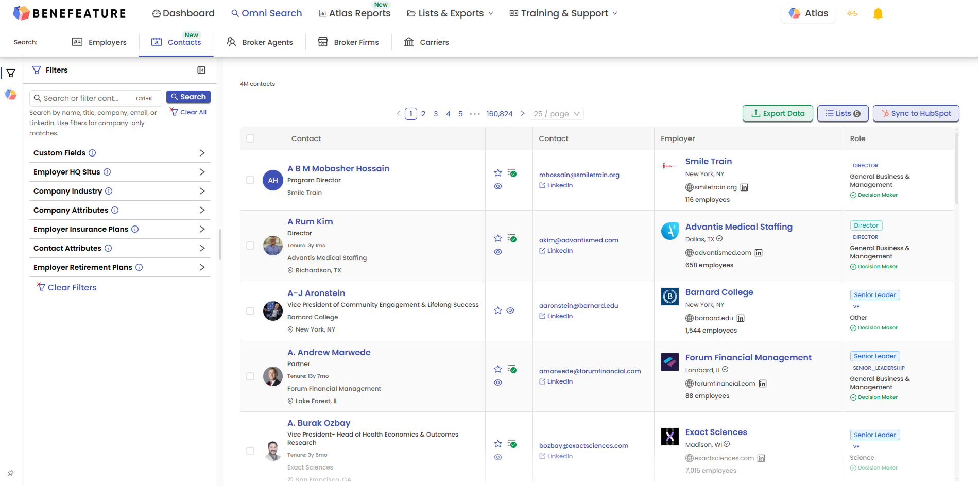This screenshot has width=980, height=486.
Task: Toggle the select-all contacts checkbox
Action: (250, 138)
